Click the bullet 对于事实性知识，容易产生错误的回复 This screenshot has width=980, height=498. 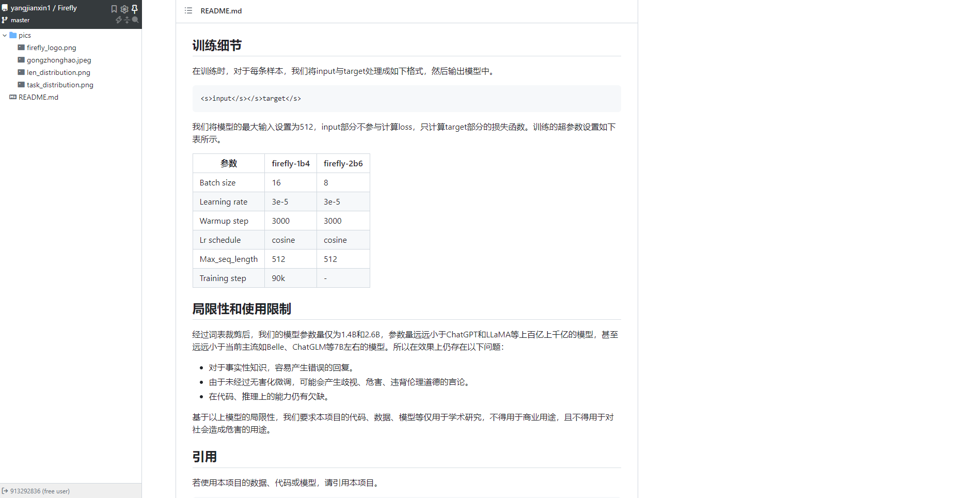283,368
